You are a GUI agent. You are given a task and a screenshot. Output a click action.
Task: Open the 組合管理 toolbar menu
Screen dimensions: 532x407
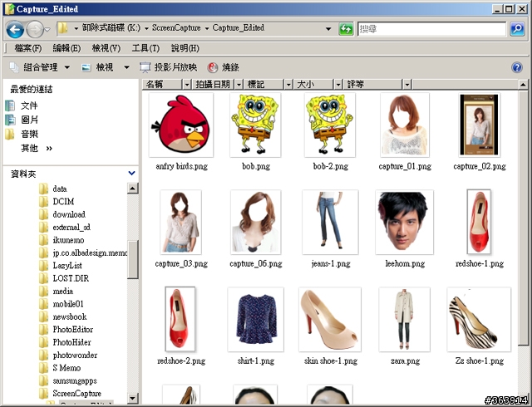[40, 67]
